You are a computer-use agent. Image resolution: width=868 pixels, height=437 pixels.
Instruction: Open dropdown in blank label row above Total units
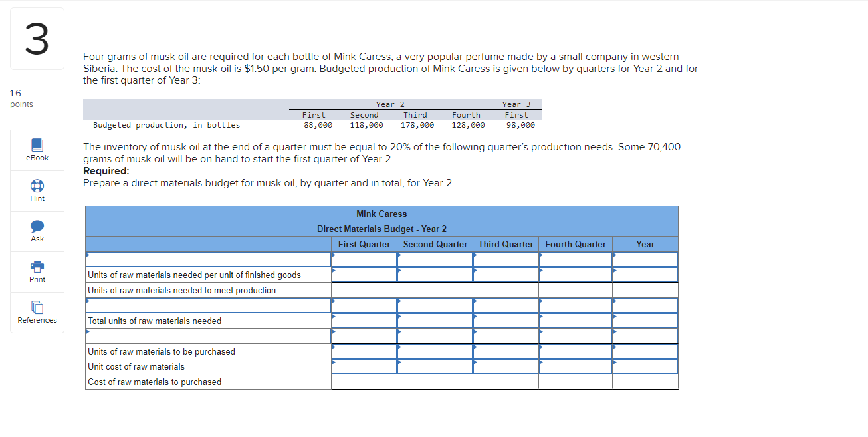pos(208,305)
